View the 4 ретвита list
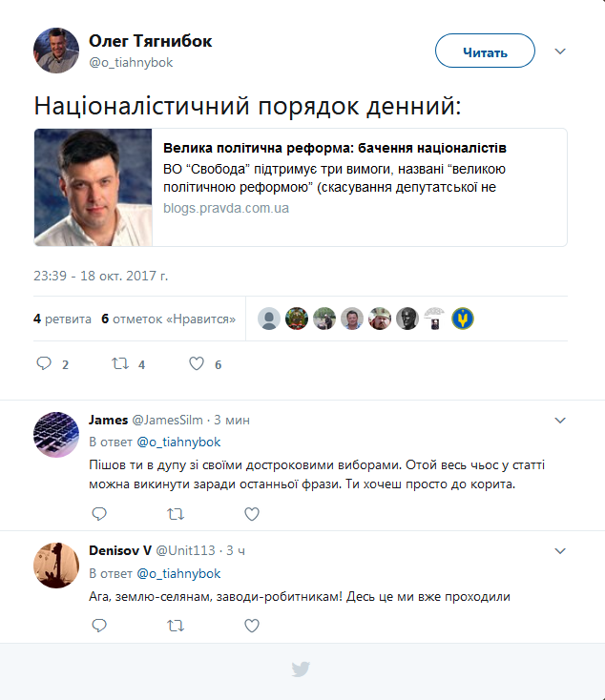 coord(62,319)
